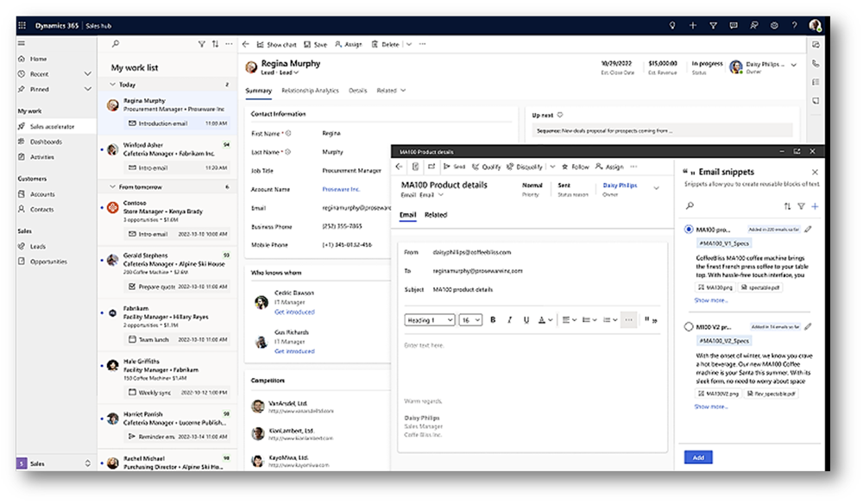Select the MA100 V1 snippet radio button

click(689, 230)
